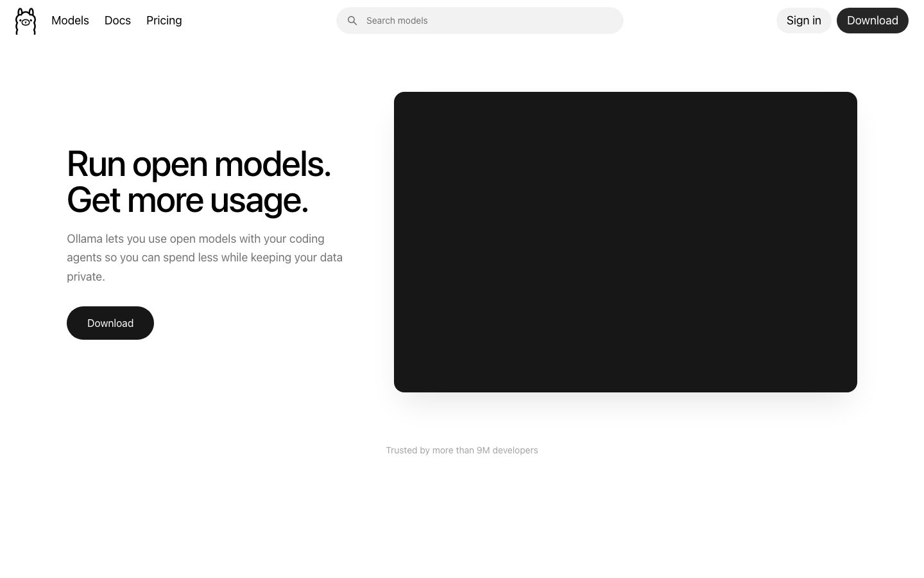Click the Download button under the headline
The height and width of the screenshot is (578, 924).
coord(110,323)
